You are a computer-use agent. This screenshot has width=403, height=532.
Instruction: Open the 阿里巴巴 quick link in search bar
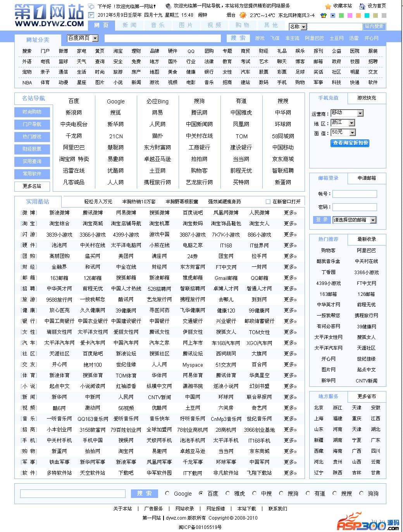point(314,38)
